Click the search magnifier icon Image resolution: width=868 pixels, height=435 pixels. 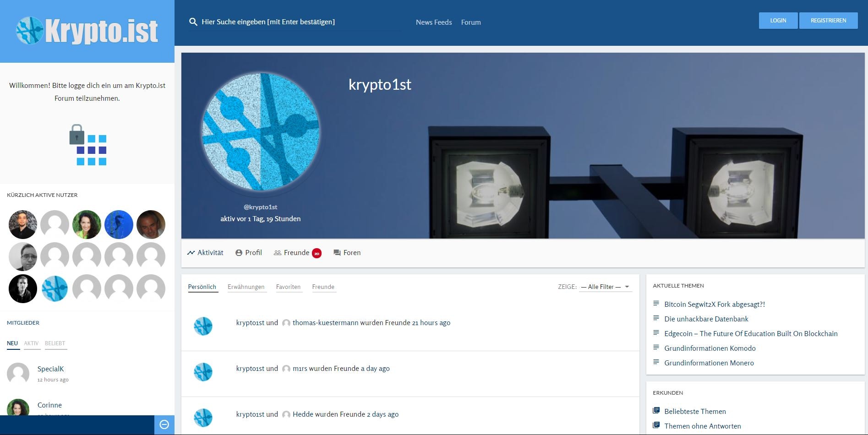click(193, 22)
